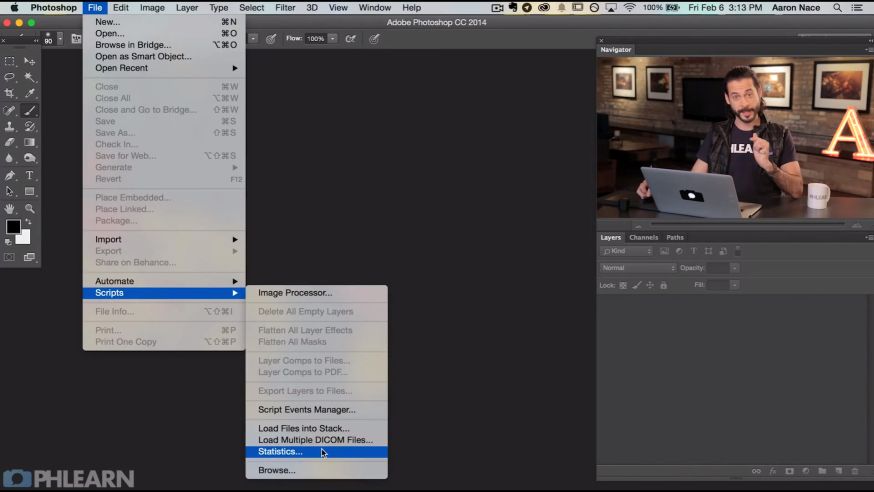Toggle the airbrush build-up option
Screen dimensions: 874x492
350,39
